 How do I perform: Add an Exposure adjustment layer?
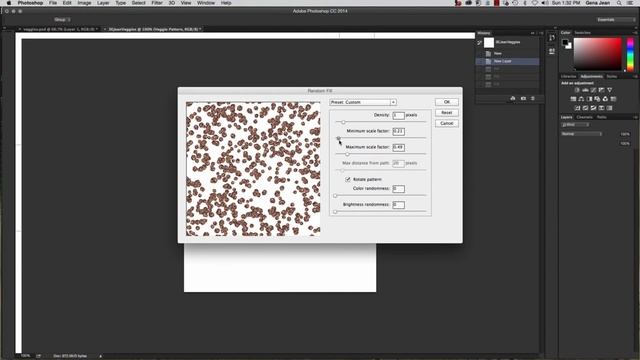tap(601, 90)
